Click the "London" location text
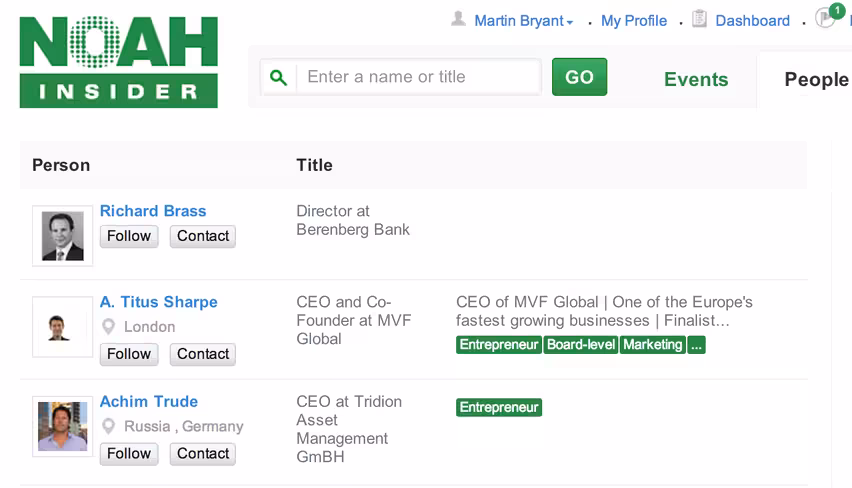This screenshot has height=488, width=852. (149, 327)
